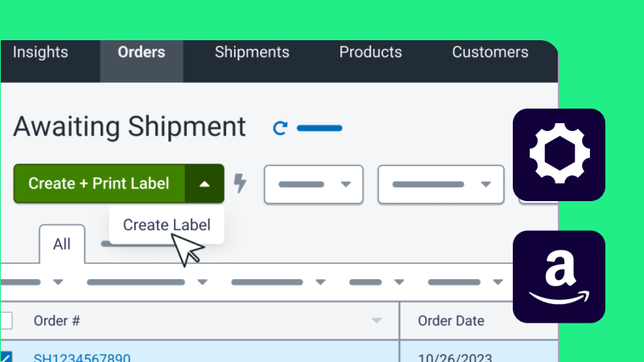Open the Products tab

370,52
